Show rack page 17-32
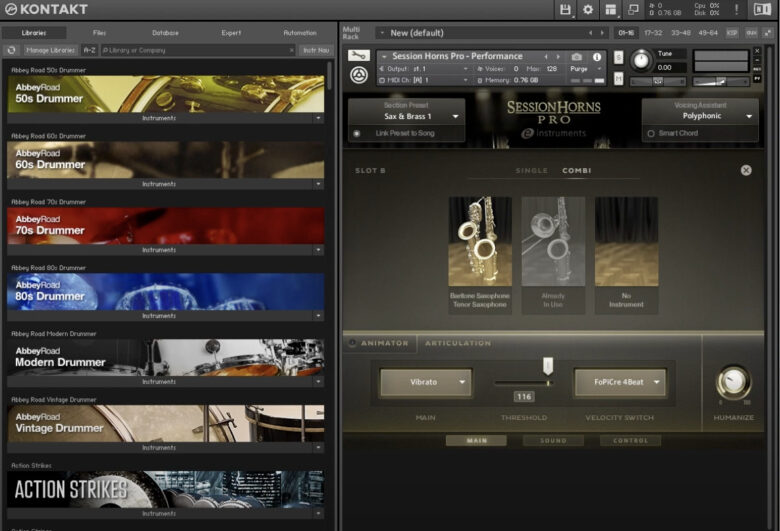Screen dimensions: 780x531 point(653,33)
